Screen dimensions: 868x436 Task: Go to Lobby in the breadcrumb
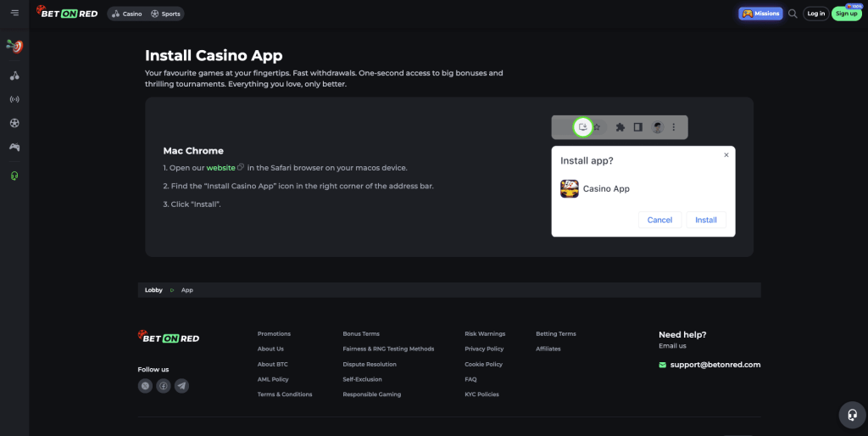pyautogui.click(x=154, y=290)
